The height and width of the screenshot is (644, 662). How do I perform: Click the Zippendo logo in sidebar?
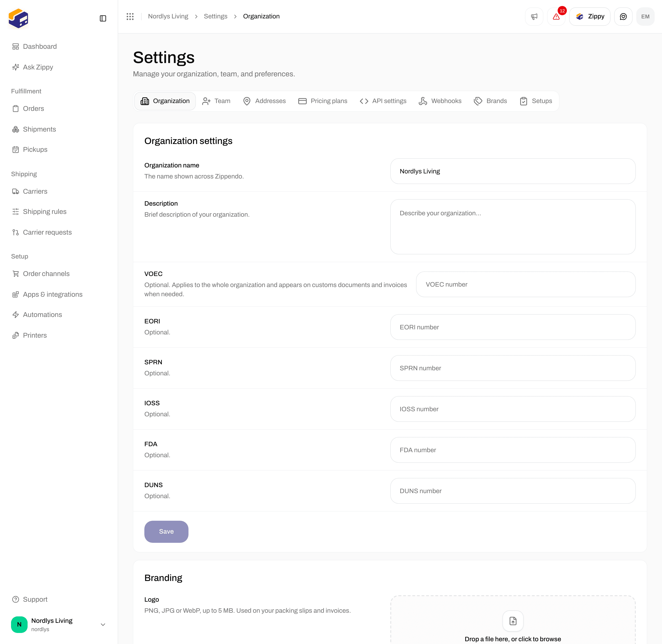click(x=18, y=19)
